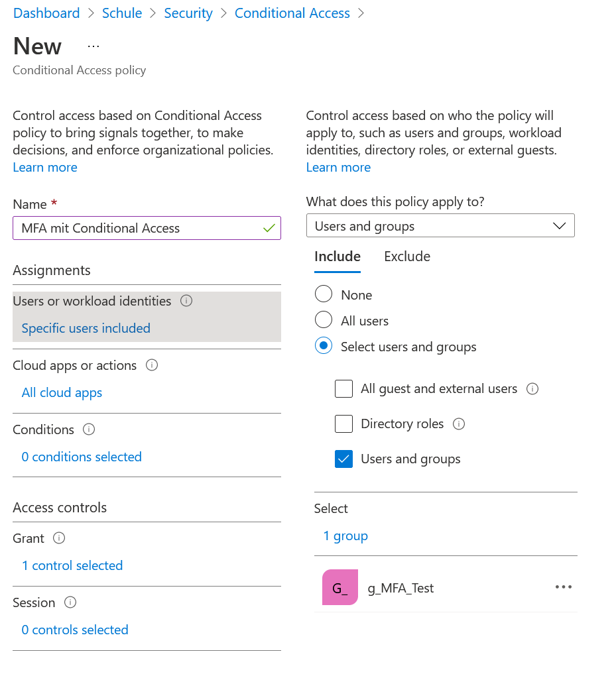Click info icon next to Directory roles
Screen dimensions: 616x680
click(458, 424)
